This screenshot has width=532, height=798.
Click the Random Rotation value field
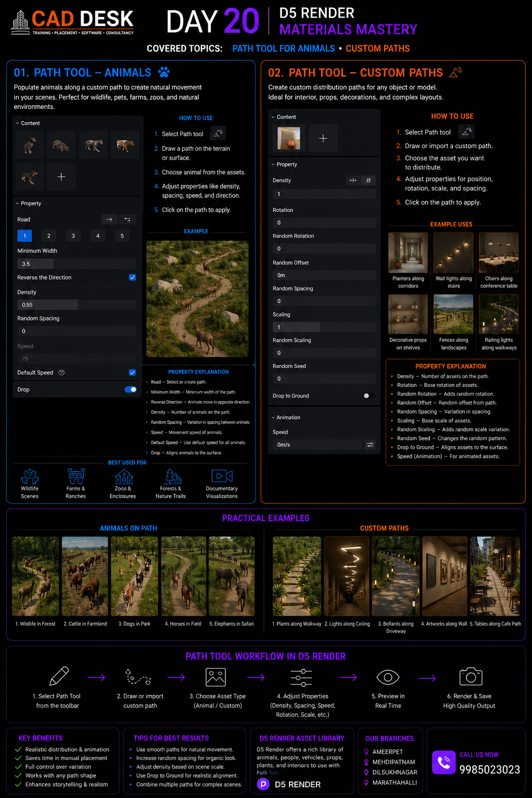click(324, 249)
